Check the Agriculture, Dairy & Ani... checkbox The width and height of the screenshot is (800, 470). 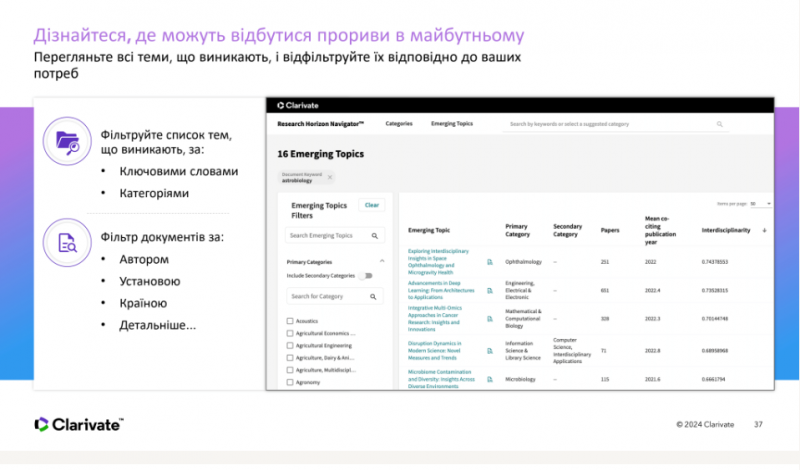(290, 358)
